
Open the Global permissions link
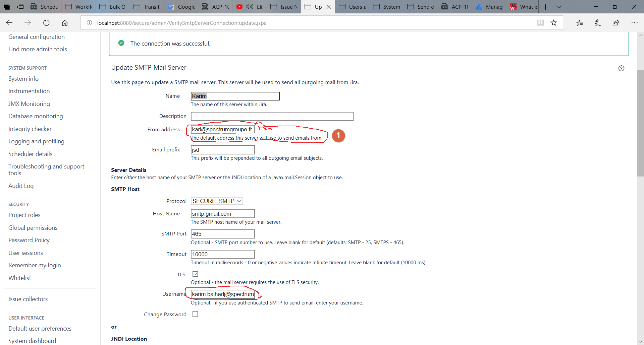[x=33, y=228]
